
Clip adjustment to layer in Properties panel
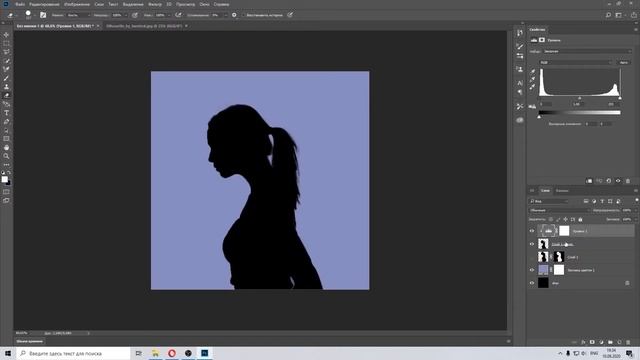point(589,181)
